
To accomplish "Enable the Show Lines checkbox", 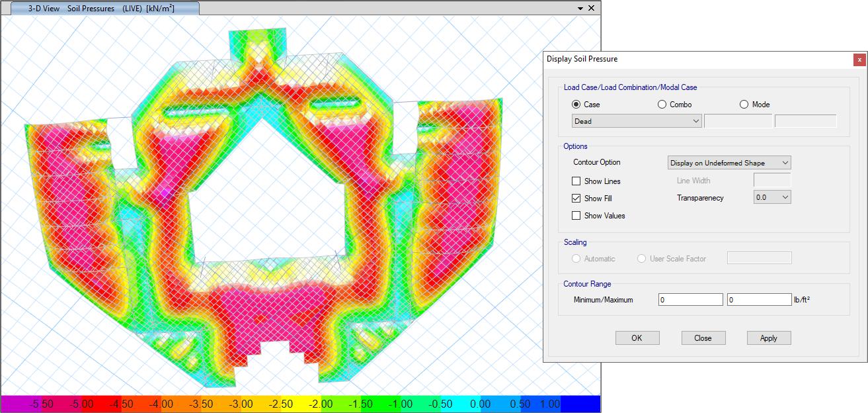I will 576,181.
